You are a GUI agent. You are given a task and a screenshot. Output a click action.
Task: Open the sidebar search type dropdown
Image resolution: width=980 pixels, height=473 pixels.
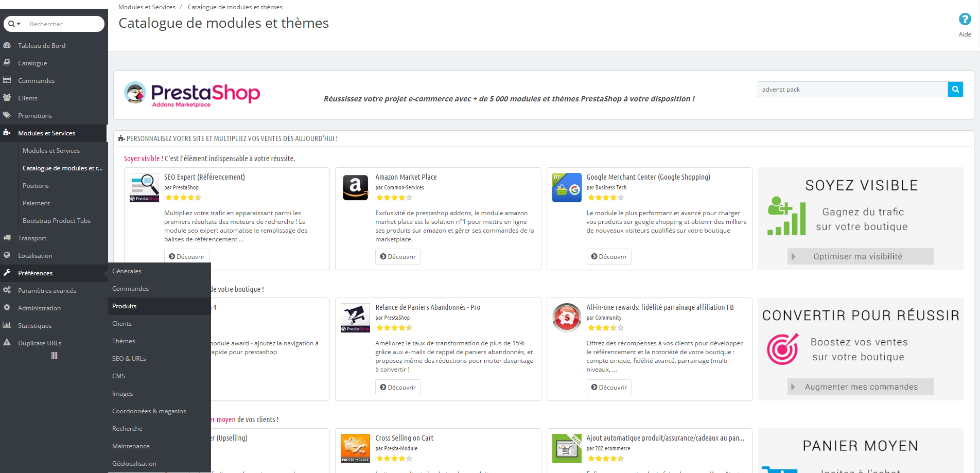tap(14, 24)
